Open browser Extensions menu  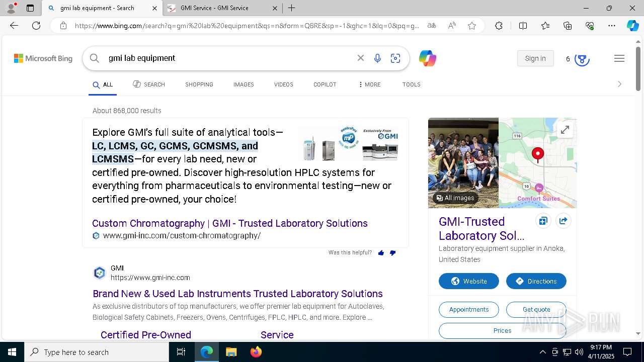(x=499, y=26)
